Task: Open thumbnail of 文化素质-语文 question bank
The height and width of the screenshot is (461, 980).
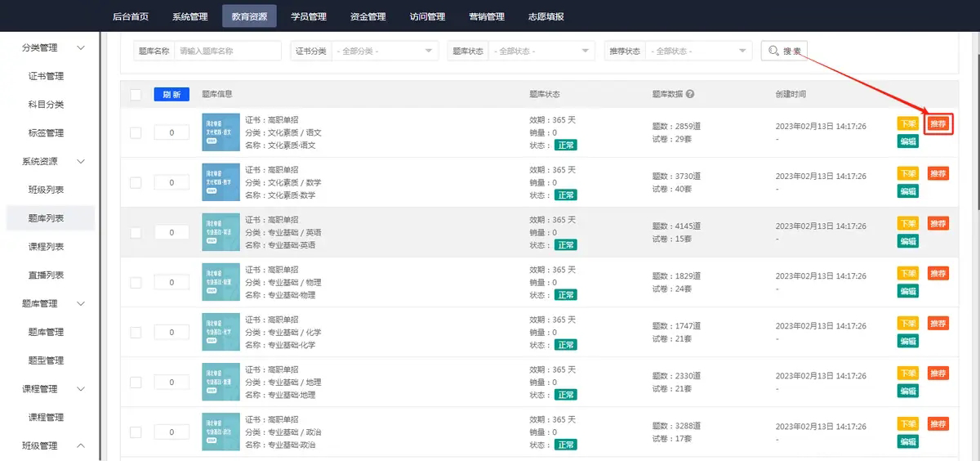Action: (220, 132)
